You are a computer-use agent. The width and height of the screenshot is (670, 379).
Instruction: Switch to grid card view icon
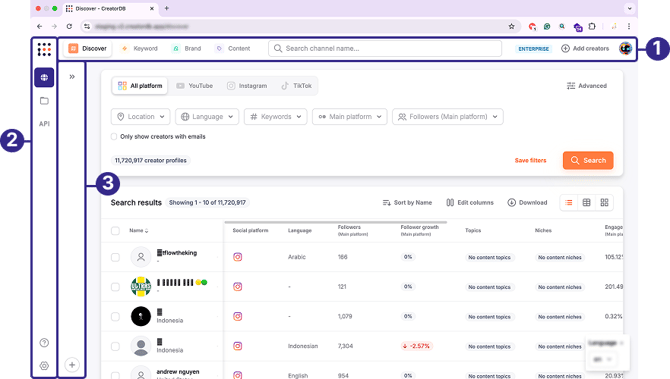[x=604, y=203]
